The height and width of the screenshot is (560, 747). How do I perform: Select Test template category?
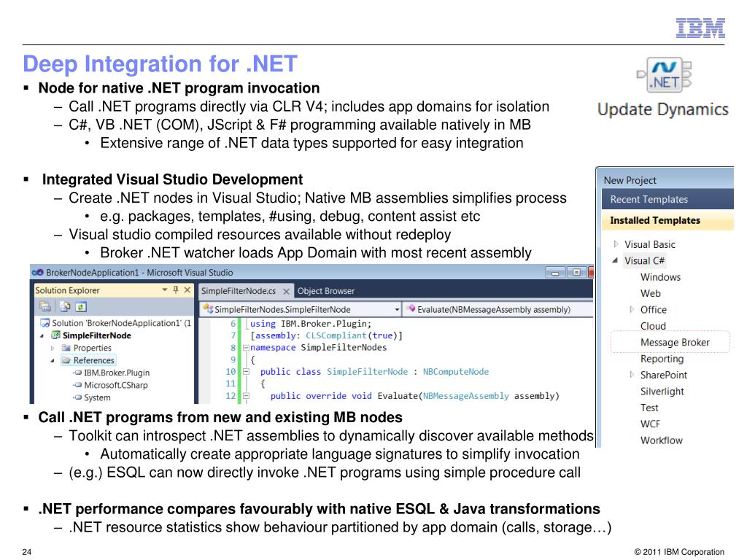[649, 408]
